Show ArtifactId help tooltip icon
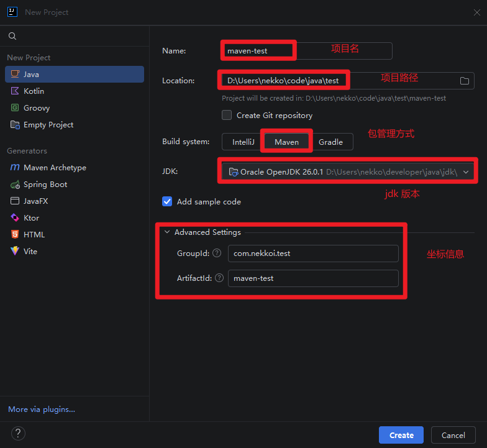Image resolution: width=487 pixels, height=448 pixels. click(x=219, y=278)
